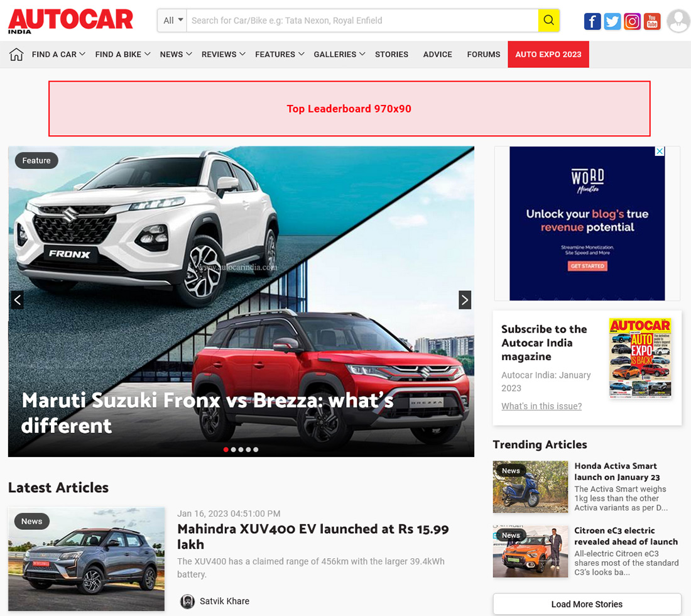Click 'Jan 16, 2023 04:51:00 PM' timestamp
691x616 pixels.
click(229, 514)
